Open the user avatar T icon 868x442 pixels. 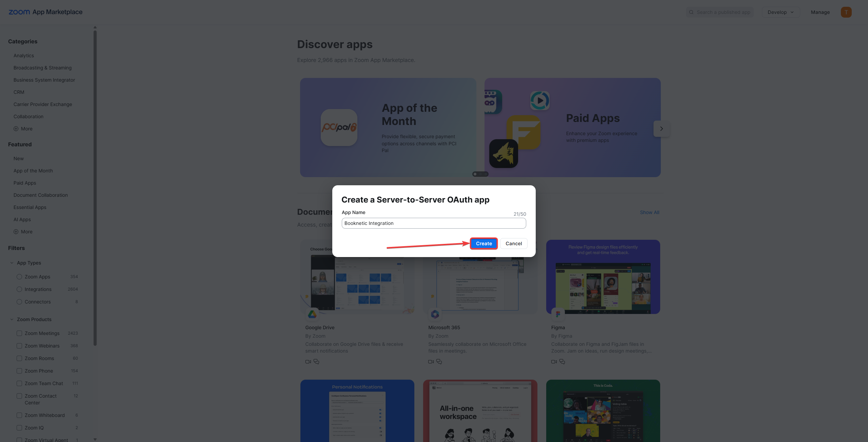(846, 12)
